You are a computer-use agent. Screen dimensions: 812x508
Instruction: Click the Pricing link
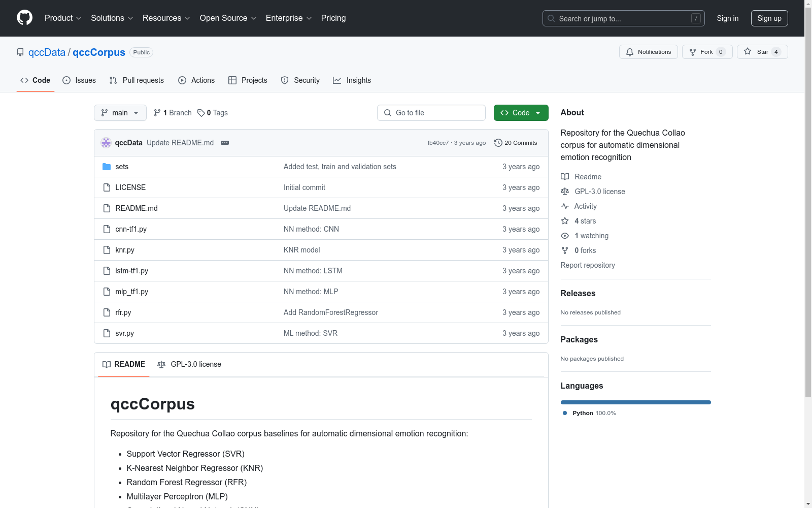point(333,18)
